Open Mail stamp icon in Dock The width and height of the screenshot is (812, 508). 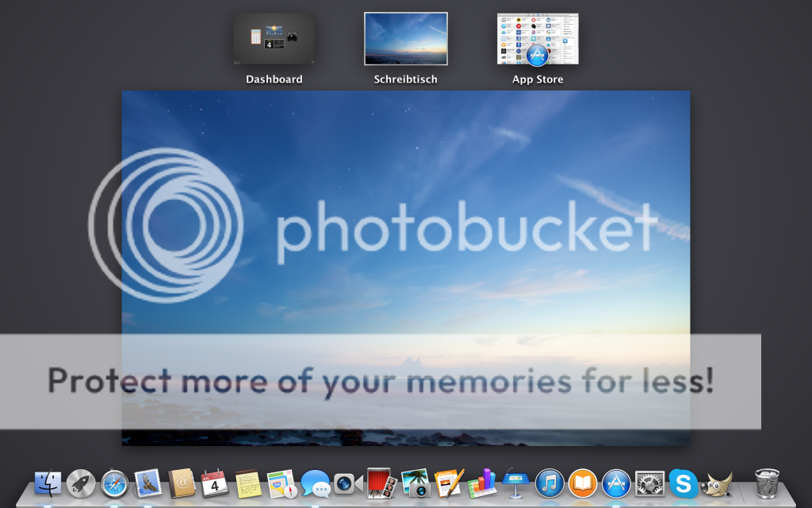(x=148, y=483)
